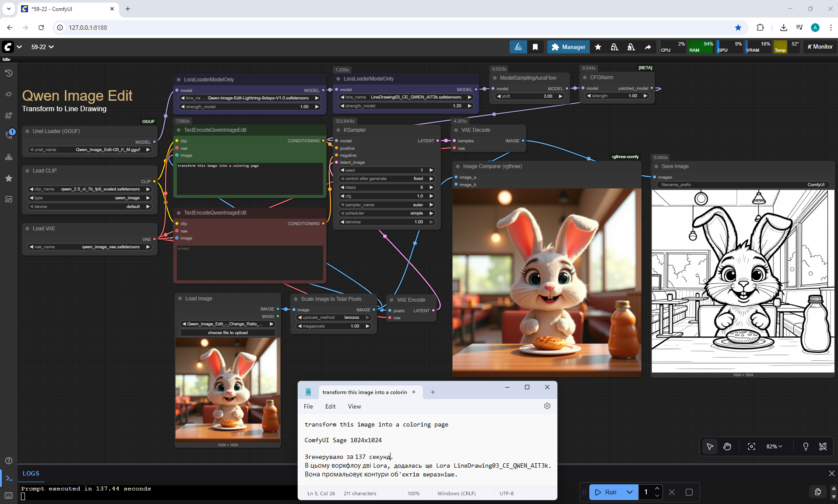Collapse the Load Image node via dot
Viewport: 838px width, 504px height.
click(180, 299)
